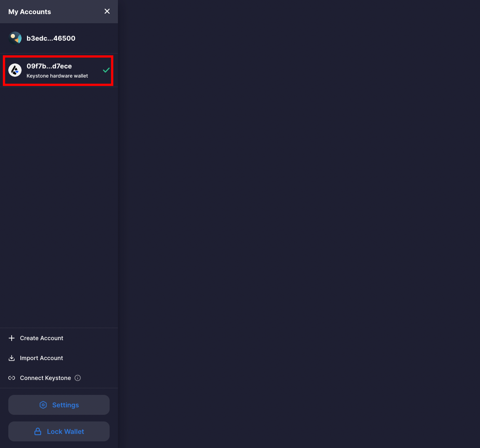Click the green checkmark on selected account
The width and height of the screenshot is (480, 448).
[x=106, y=70]
